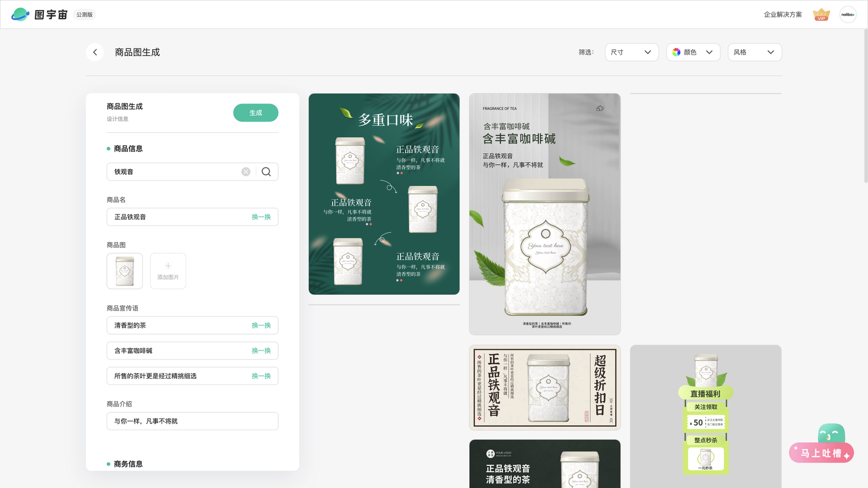The width and height of the screenshot is (868, 488).
Task: Go back with the left arrow button
Action: point(95,52)
